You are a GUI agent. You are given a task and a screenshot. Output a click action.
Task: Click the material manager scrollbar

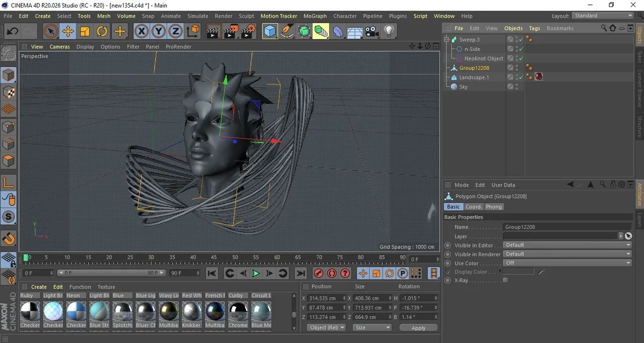point(294,314)
